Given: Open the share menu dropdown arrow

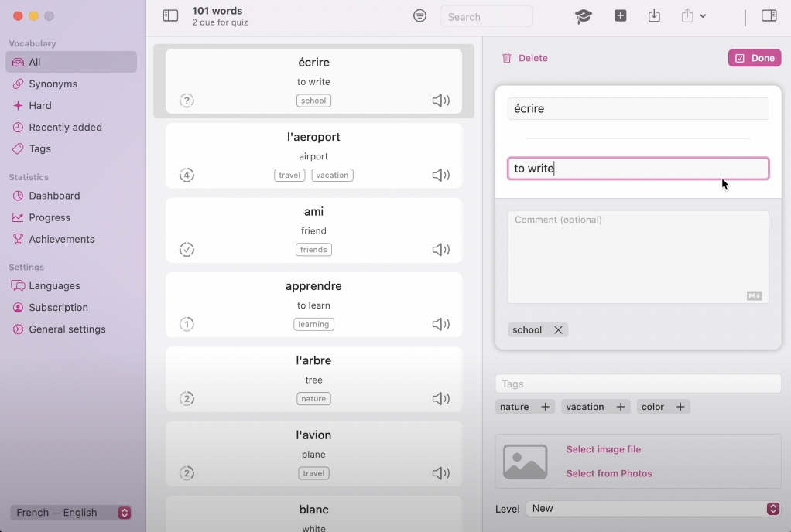Looking at the screenshot, I should (703, 16).
